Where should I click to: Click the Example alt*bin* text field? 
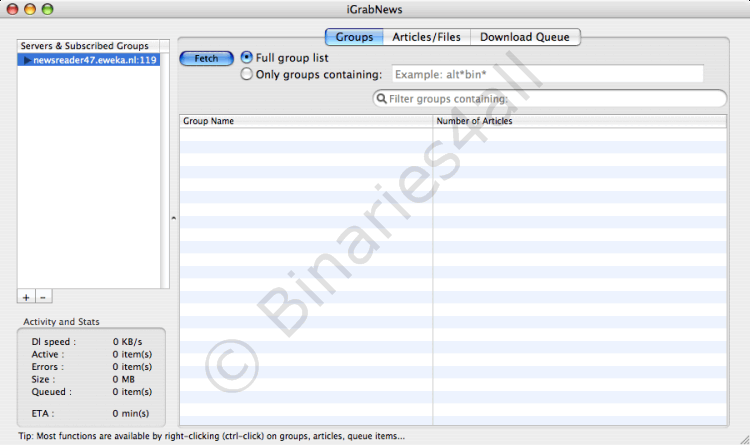click(x=548, y=74)
